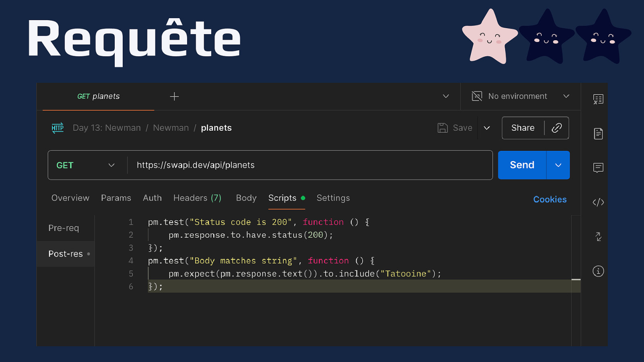Expand the No environment selector

566,97
